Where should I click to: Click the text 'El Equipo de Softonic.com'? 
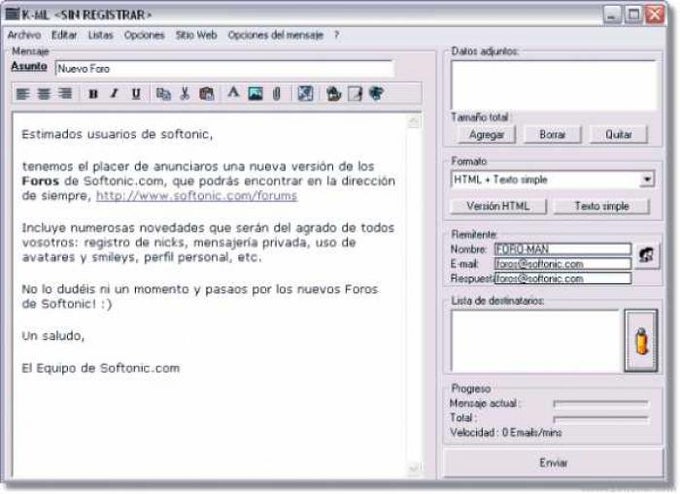click(101, 368)
